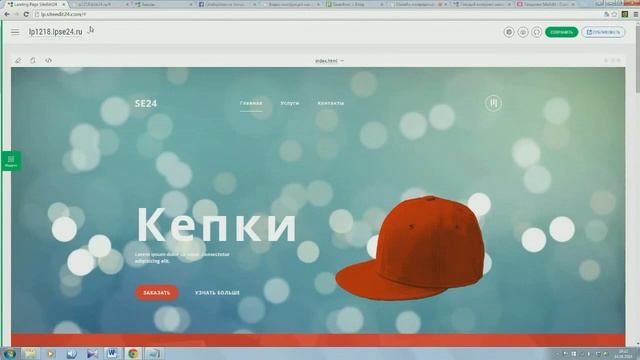Open File Explorer from the taskbar
The width and height of the screenshot is (640, 360).
30,353
